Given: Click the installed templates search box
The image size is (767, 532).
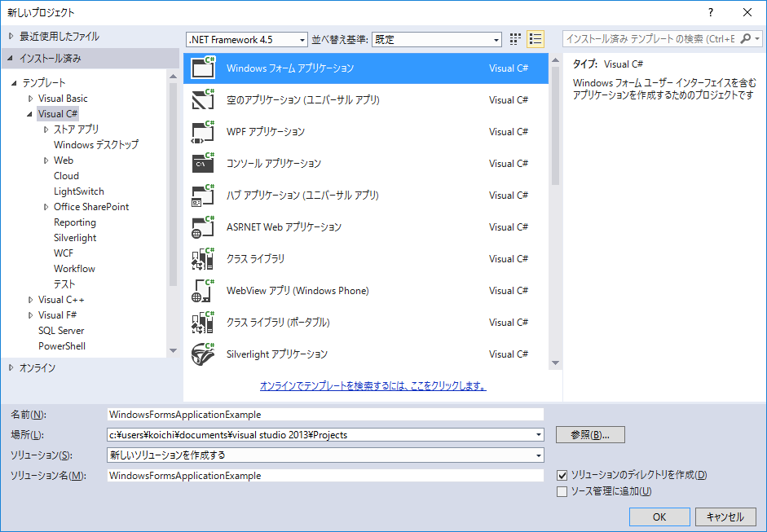Looking at the screenshot, I should [x=652, y=38].
